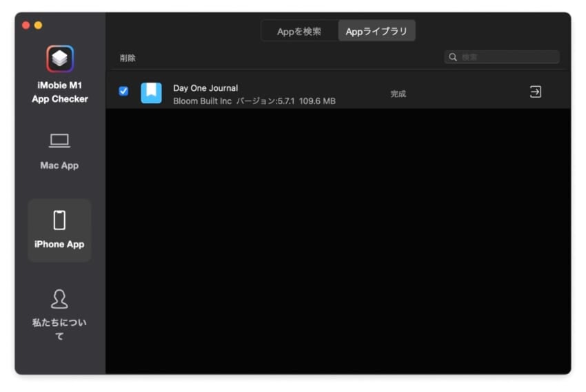
Task: Click the 完成 status text
Action: pyautogui.click(x=398, y=94)
